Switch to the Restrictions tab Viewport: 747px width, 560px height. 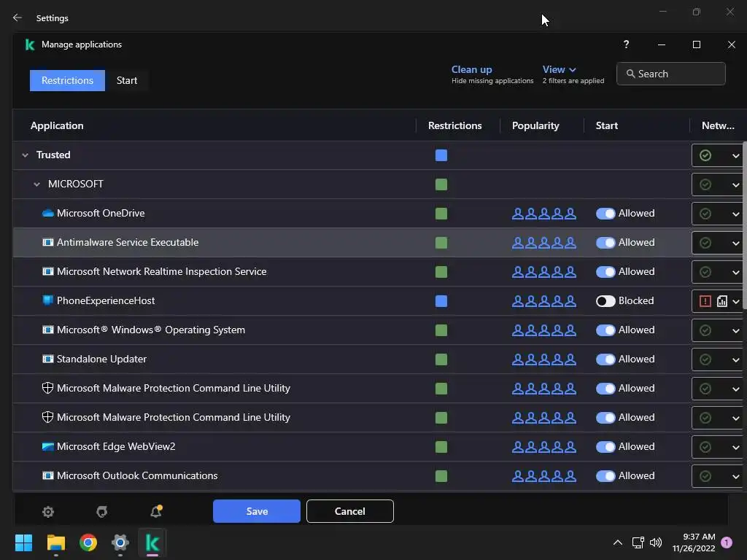(x=67, y=80)
